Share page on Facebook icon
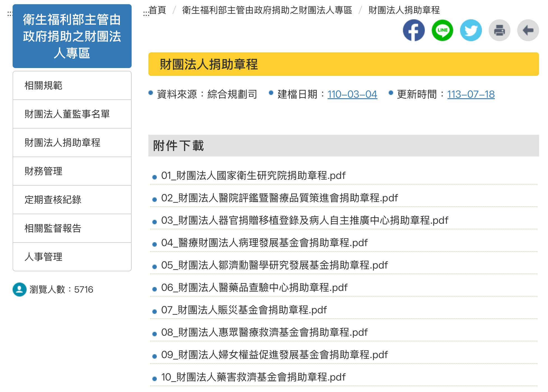Image resolution: width=548 pixels, height=392 pixels. pyautogui.click(x=414, y=30)
